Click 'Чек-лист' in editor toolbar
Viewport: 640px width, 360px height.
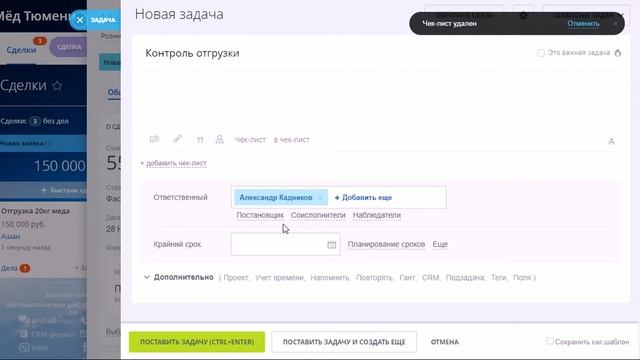point(250,140)
